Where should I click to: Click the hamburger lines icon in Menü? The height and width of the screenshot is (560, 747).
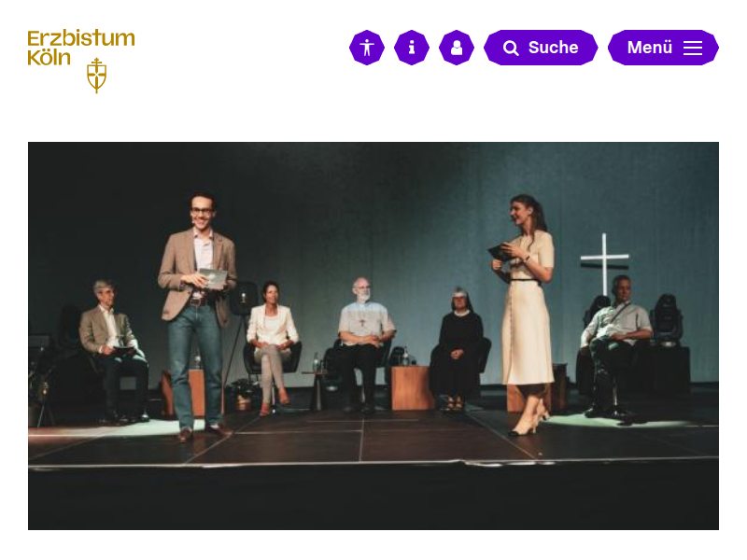[693, 48]
